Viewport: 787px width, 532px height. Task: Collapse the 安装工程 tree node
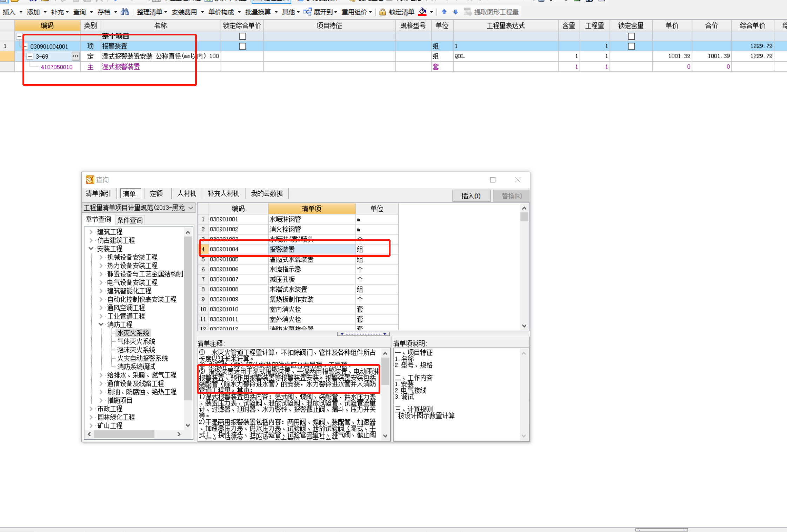pyautogui.click(x=91, y=248)
